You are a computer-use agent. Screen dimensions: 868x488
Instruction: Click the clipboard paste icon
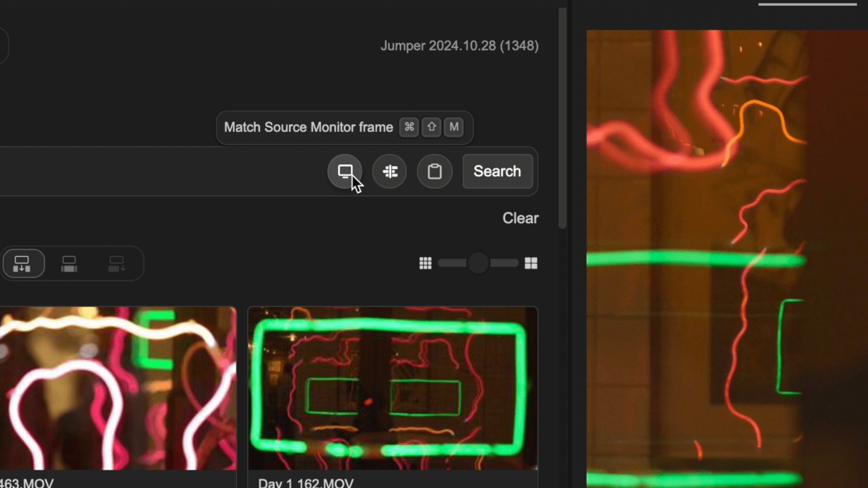pyautogui.click(x=434, y=171)
